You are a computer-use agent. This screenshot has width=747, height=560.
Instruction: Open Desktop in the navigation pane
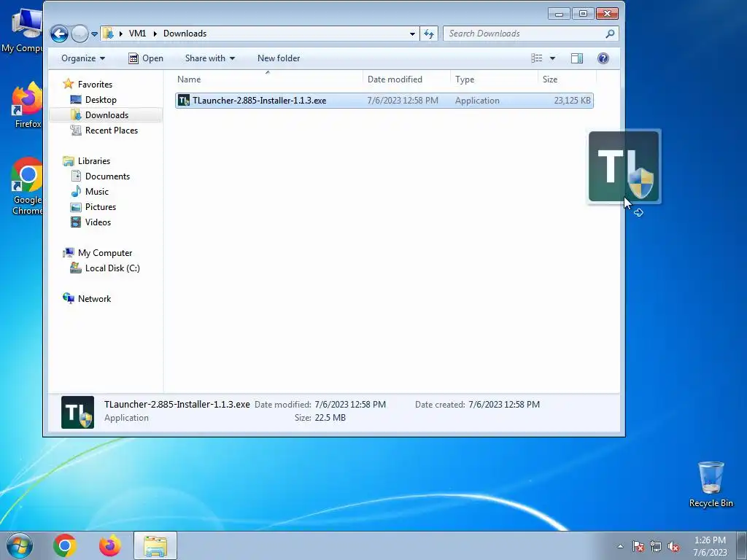[x=101, y=99]
